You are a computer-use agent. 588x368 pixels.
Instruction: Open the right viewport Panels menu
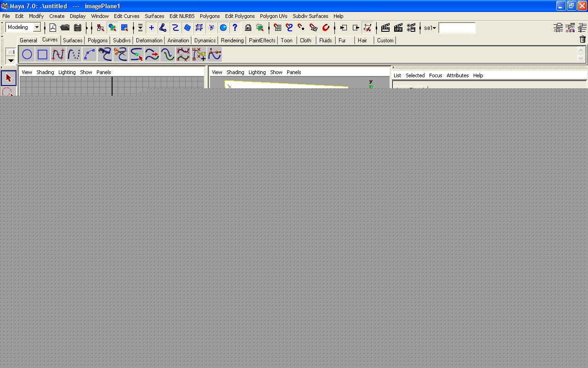pyautogui.click(x=294, y=72)
